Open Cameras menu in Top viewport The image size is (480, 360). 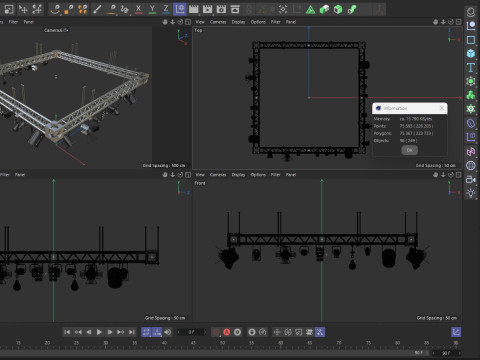click(218, 22)
